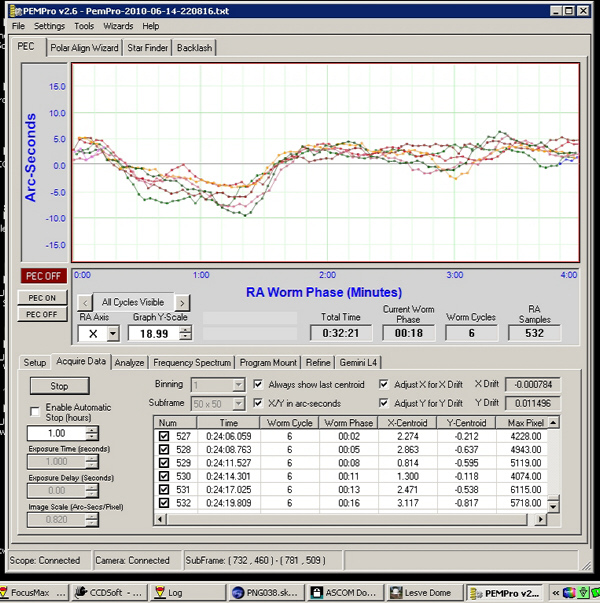Click the sample table scroll down arrow
Viewport: 600px width, 603px height.
pyautogui.click(x=553, y=506)
